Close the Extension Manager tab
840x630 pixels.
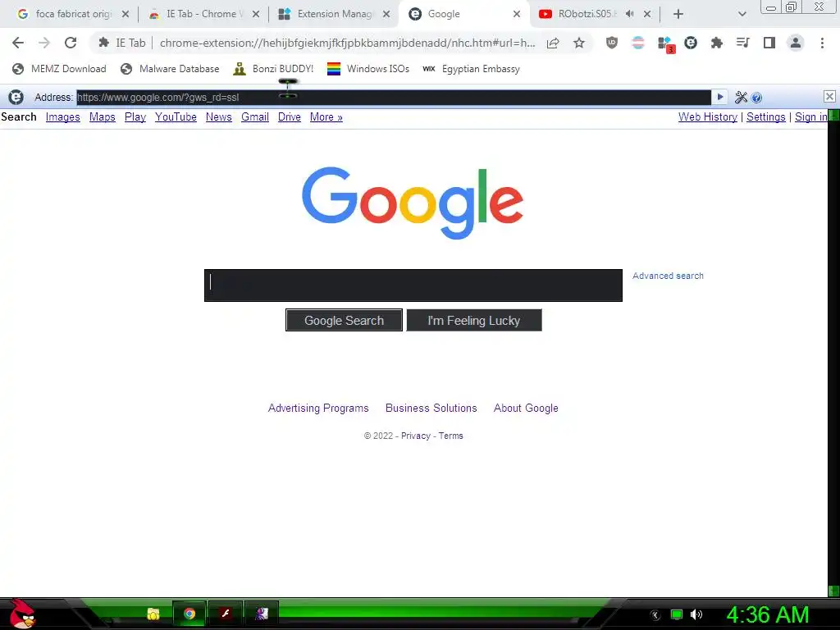[386, 14]
